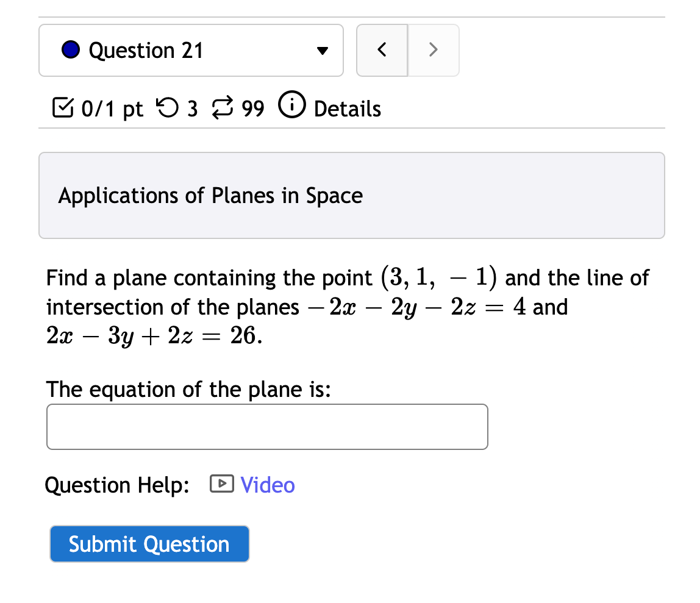The image size is (700, 603).
Task: Open the Question 21 dropdown
Action: point(191,50)
